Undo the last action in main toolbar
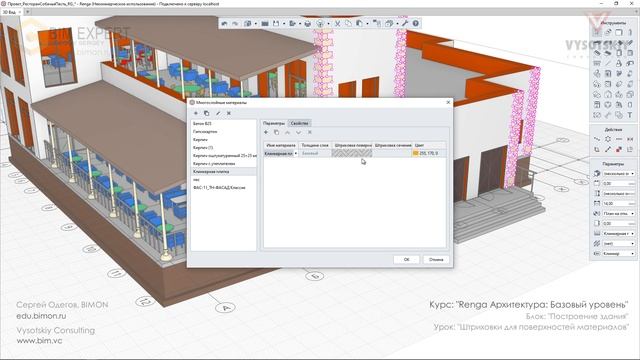 (x=224, y=24)
